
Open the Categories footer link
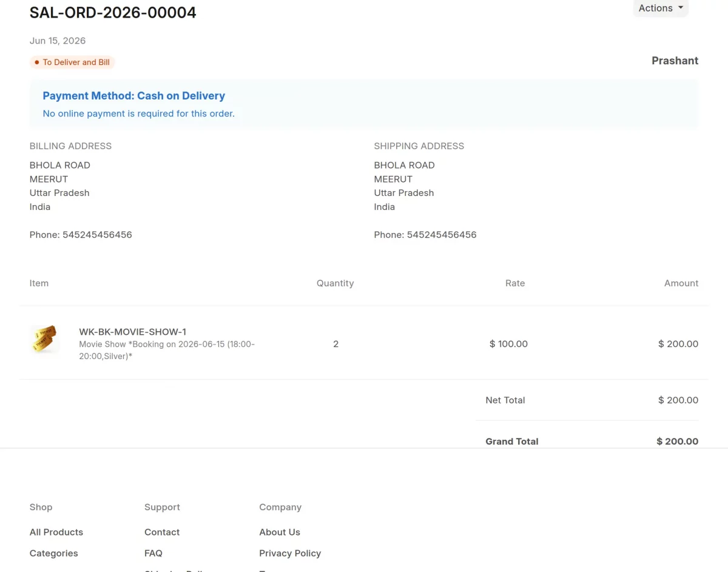tap(54, 553)
